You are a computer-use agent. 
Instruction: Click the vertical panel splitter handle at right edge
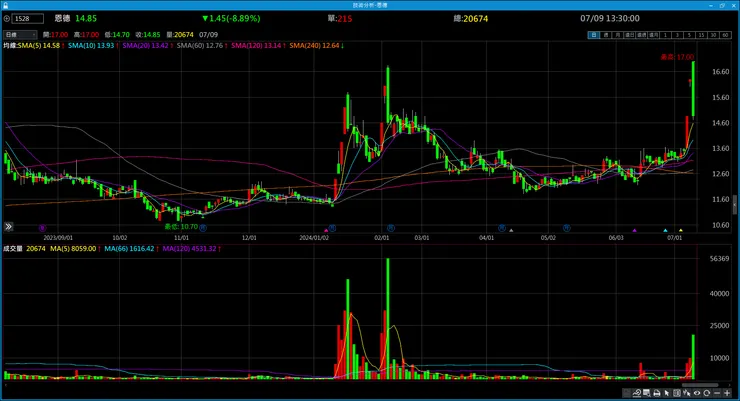point(735,204)
